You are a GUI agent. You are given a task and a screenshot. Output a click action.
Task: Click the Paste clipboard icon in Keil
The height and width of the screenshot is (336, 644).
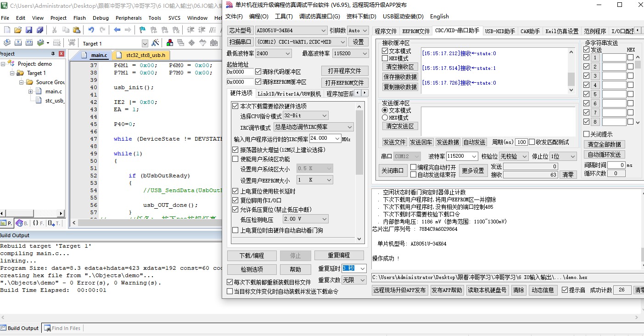[77, 30]
